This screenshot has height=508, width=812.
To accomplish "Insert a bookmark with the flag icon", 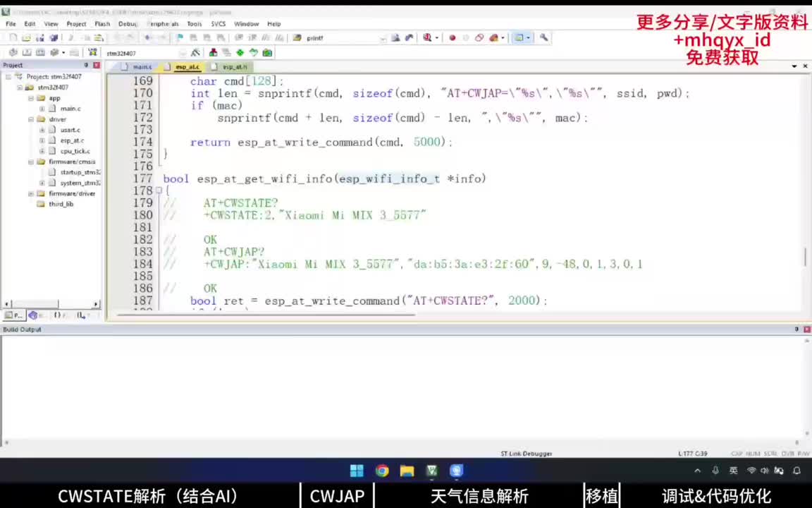I will pyautogui.click(x=180, y=38).
